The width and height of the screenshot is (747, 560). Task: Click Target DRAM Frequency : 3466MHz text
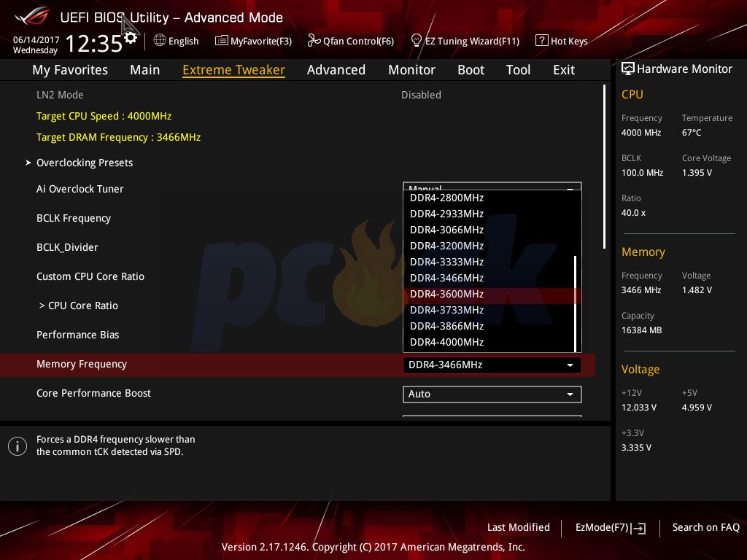click(x=119, y=137)
